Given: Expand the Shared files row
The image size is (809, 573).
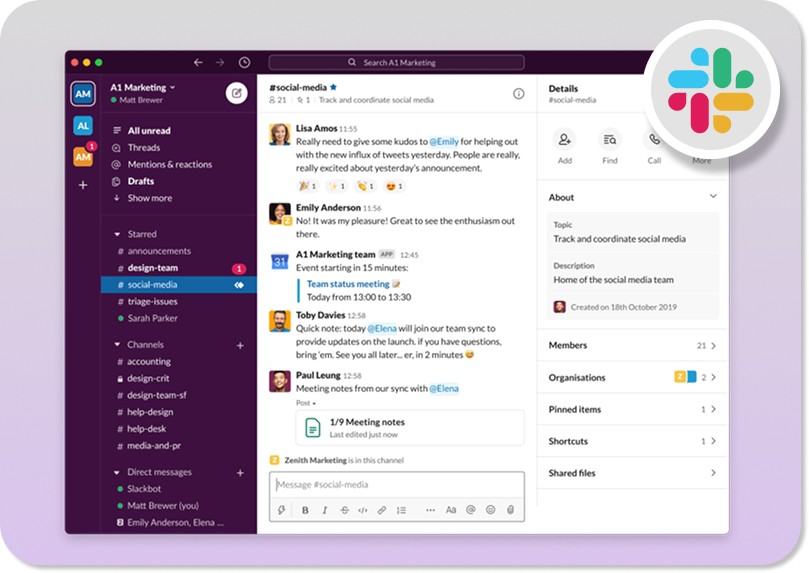Looking at the screenshot, I should click(632, 473).
